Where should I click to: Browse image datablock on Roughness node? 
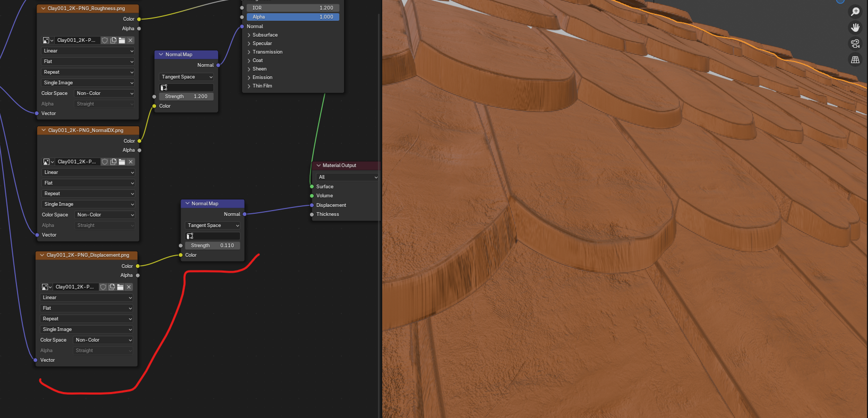pos(48,40)
